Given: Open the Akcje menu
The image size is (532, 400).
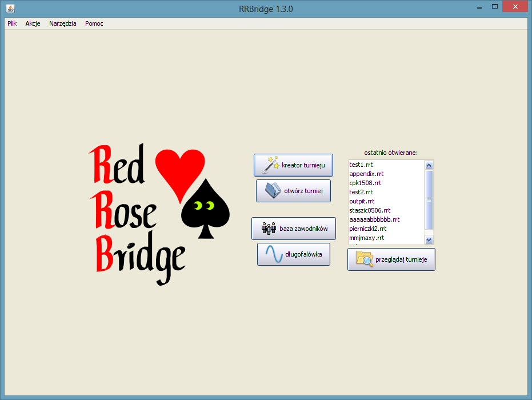Looking at the screenshot, I should tap(33, 23).
